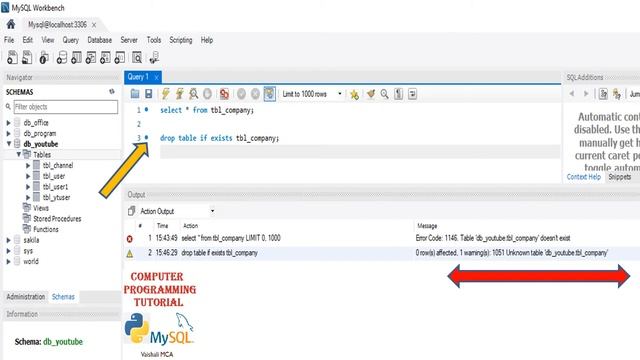Expand the tbl_channel table
This screenshot has height=360, width=640.
click(28, 165)
